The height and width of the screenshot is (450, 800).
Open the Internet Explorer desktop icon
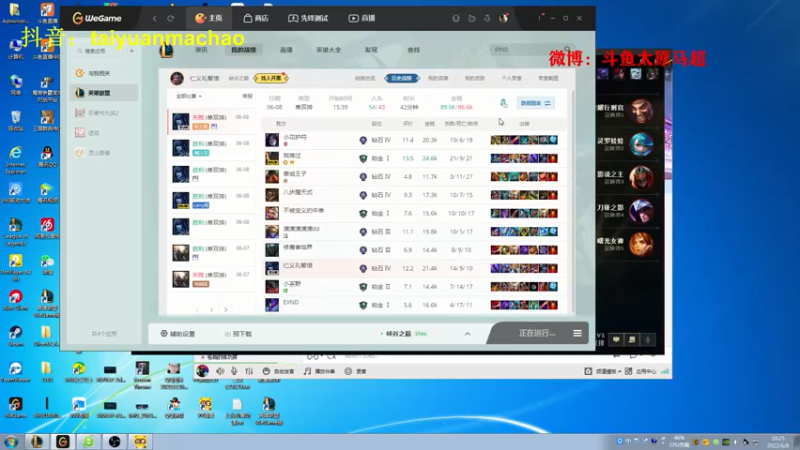tap(15, 158)
